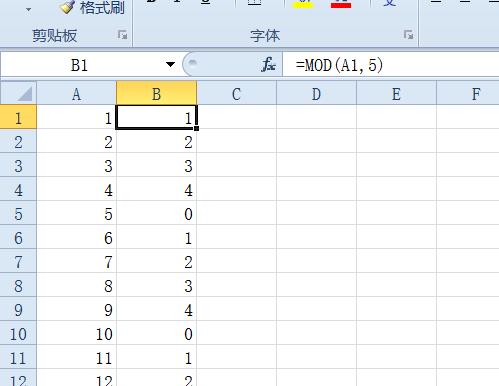Activate the Format Painter (格式刷) tool

[92, 7]
